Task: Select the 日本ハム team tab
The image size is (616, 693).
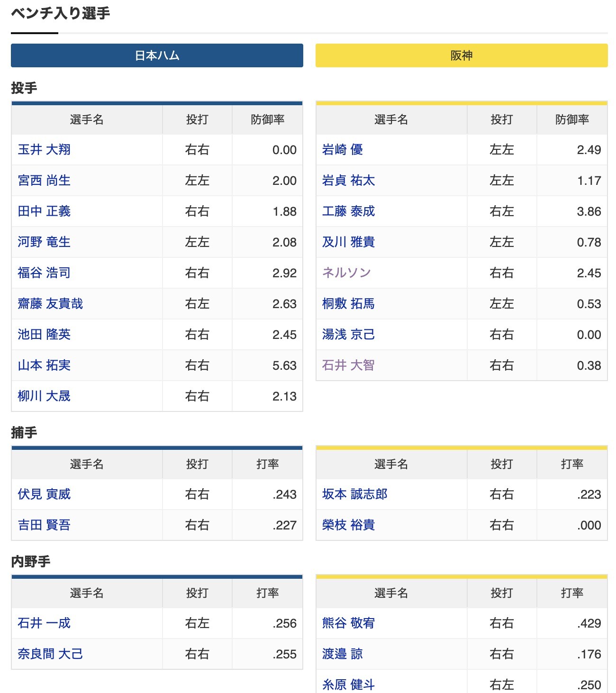Action: click(x=157, y=55)
